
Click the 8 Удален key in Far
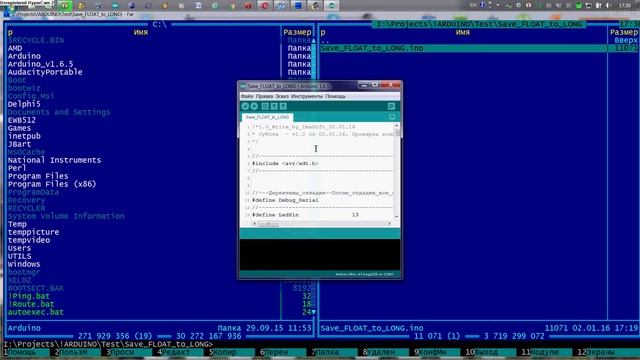click(384, 352)
